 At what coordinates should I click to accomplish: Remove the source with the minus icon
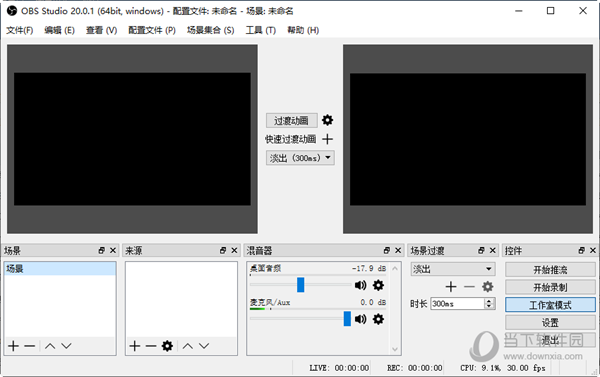click(x=151, y=346)
